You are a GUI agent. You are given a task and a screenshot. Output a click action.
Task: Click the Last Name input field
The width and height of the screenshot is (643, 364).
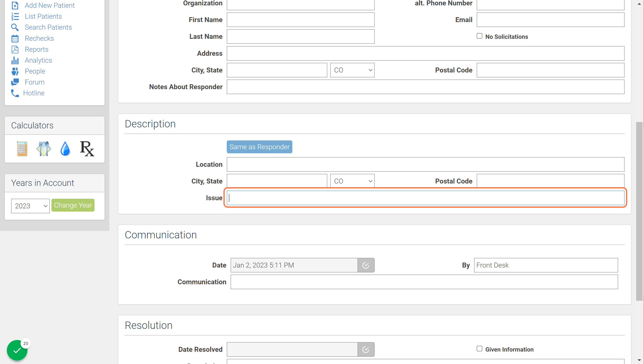(x=300, y=36)
